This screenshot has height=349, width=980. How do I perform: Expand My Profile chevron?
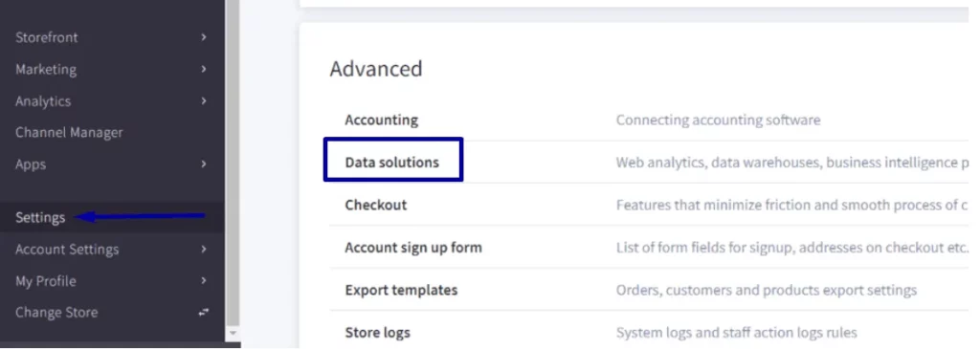204,281
